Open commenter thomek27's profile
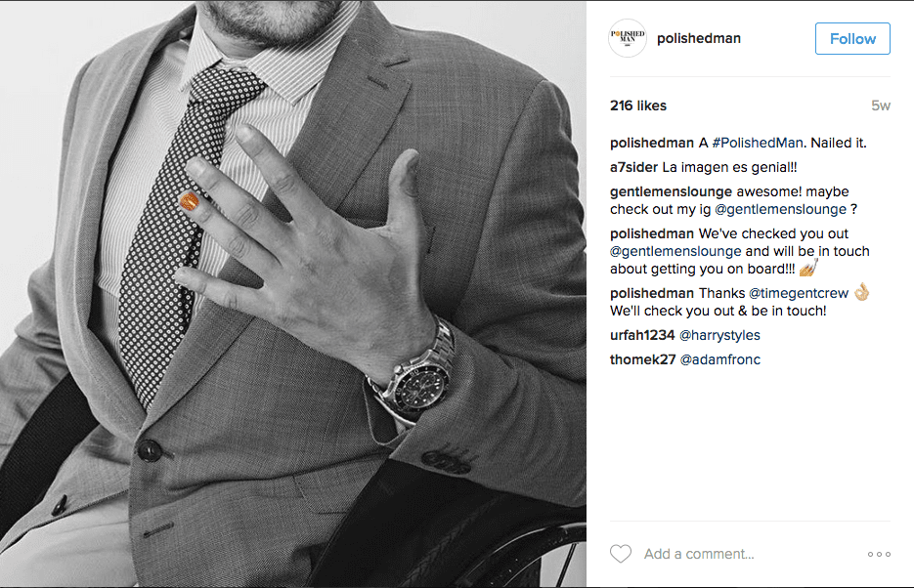The height and width of the screenshot is (588, 914). tap(642, 359)
